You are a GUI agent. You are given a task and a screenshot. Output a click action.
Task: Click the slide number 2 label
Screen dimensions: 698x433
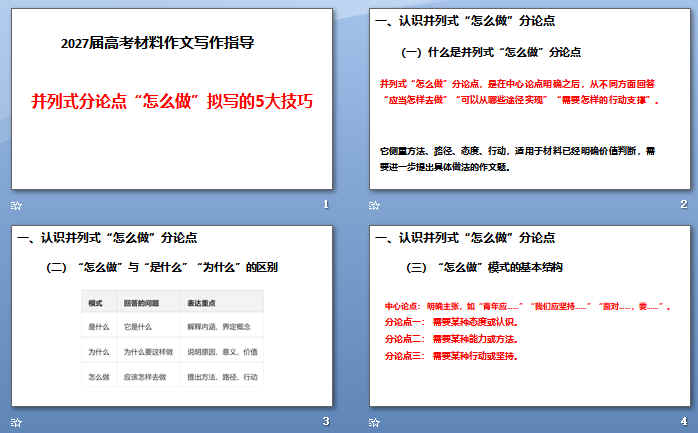coord(684,204)
